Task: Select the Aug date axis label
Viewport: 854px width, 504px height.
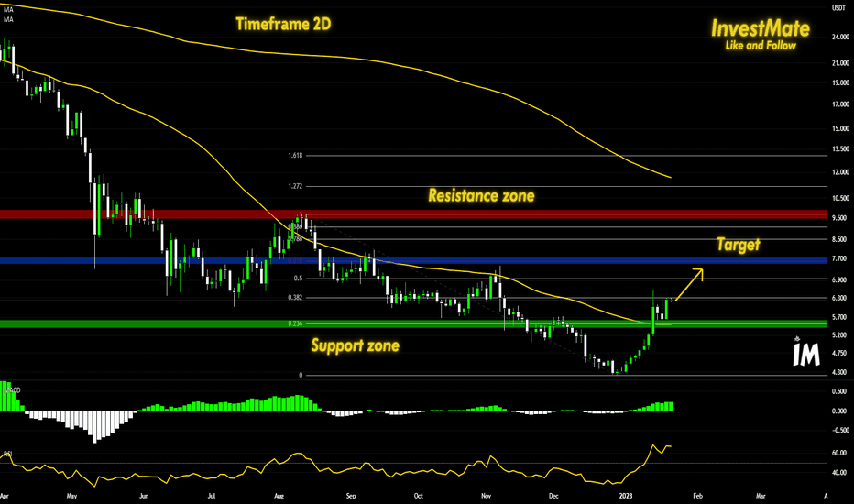Action: click(x=279, y=497)
